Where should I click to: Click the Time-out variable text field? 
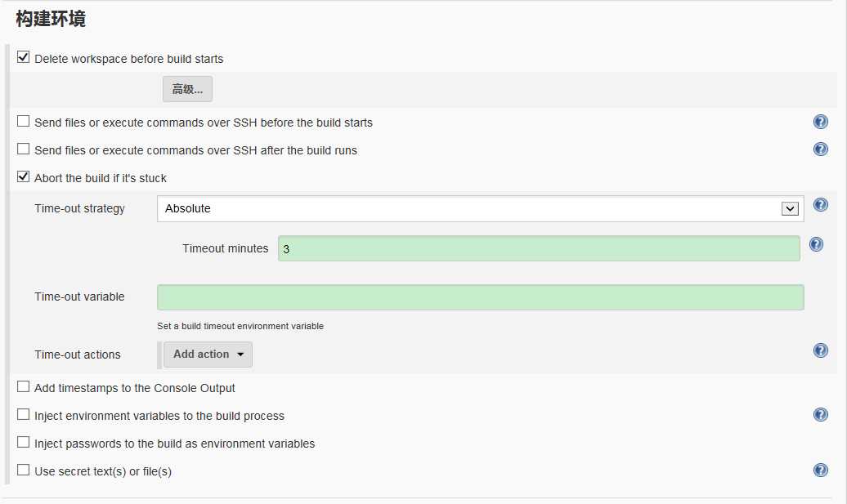click(x=480, y=297)
